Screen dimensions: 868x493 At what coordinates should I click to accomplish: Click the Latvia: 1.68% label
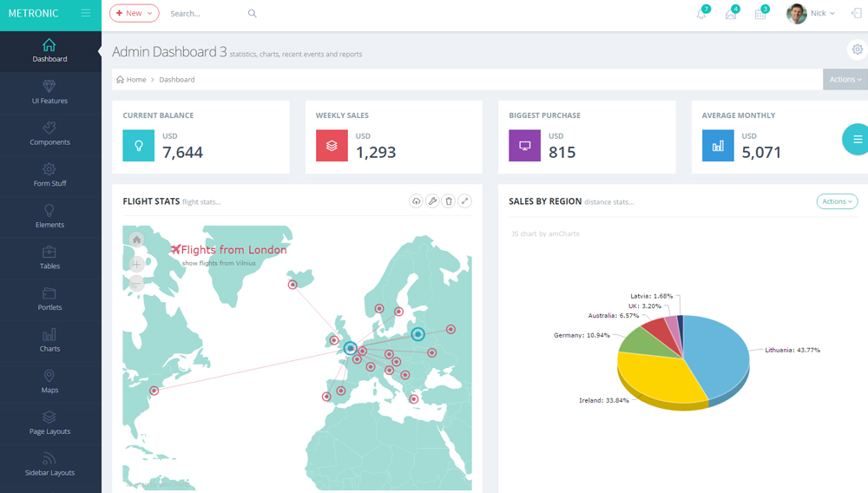[x=652, y=296]
